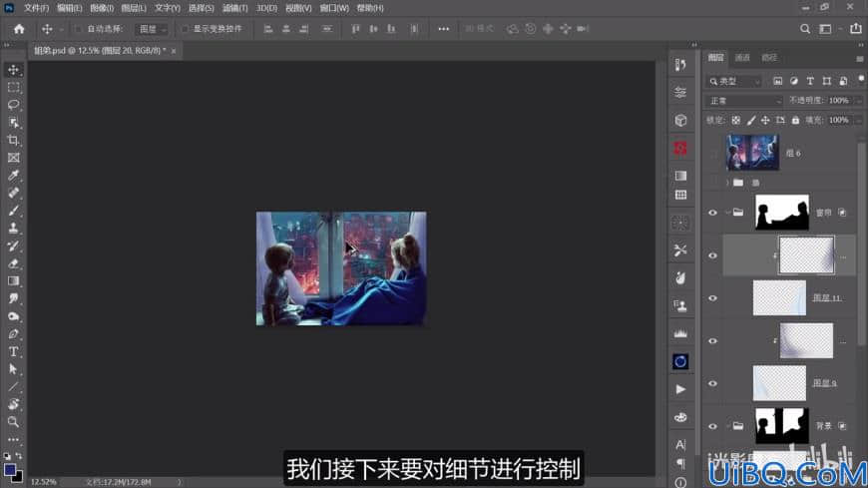Filter layers by type layer icon
868x488 pixels.
pyautogui.click(x=810, y=81)
